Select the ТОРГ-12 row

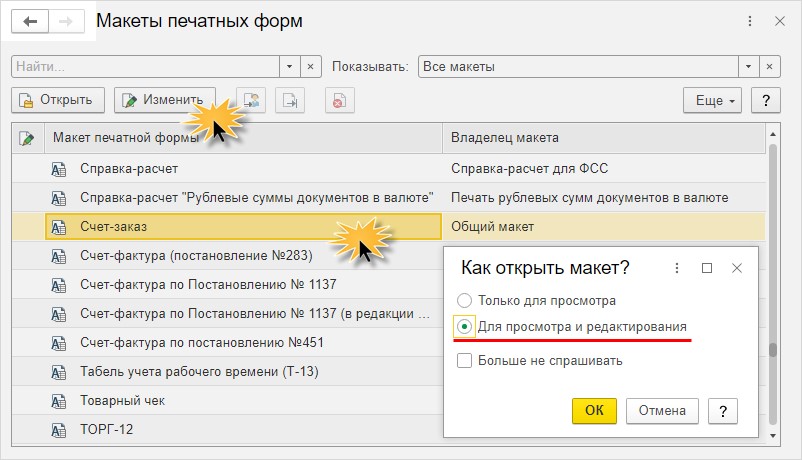(228, 429)
